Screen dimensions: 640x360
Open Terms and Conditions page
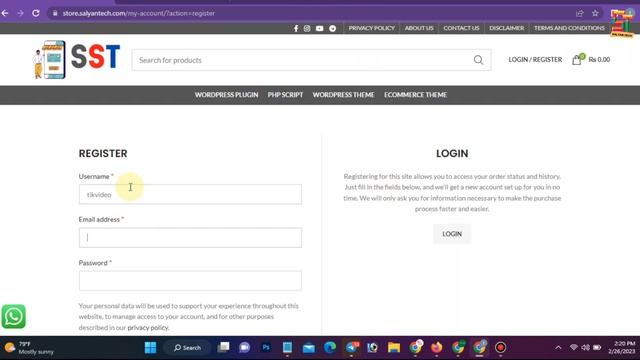569,28
